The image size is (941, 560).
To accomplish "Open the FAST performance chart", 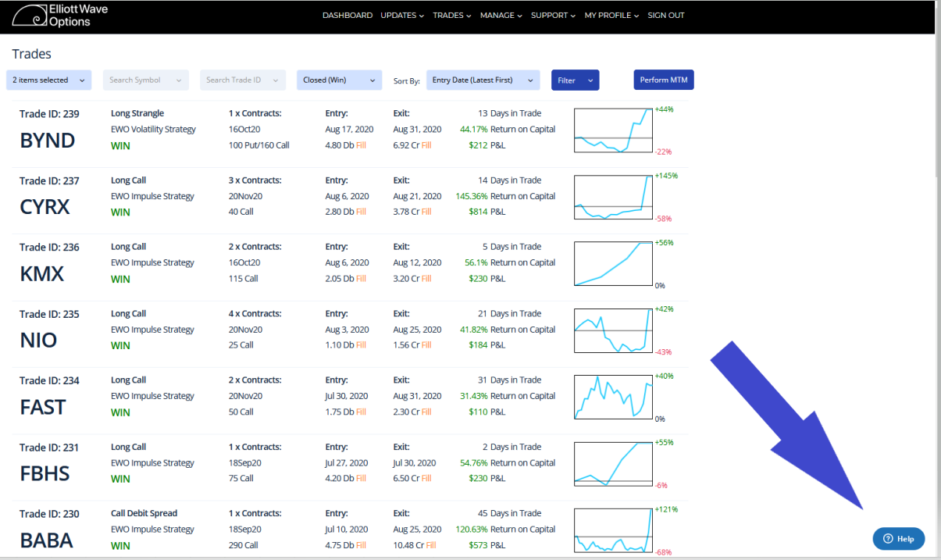I will point(613,398).
